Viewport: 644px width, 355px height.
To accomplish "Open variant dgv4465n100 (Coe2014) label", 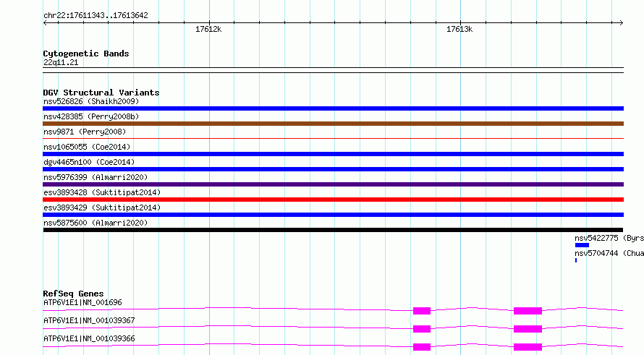I will pyautogui.click(x=89, y=162).
